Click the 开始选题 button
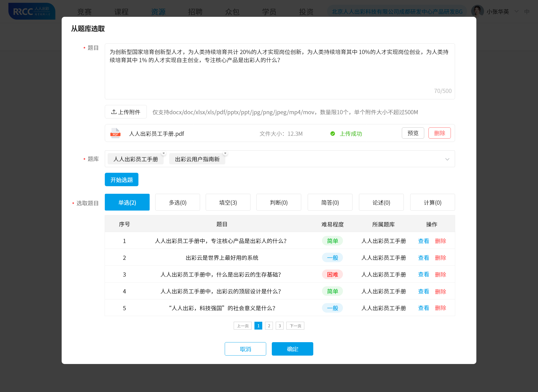Image resolution: width=538 pixels, height=392 pixels. 122,179
